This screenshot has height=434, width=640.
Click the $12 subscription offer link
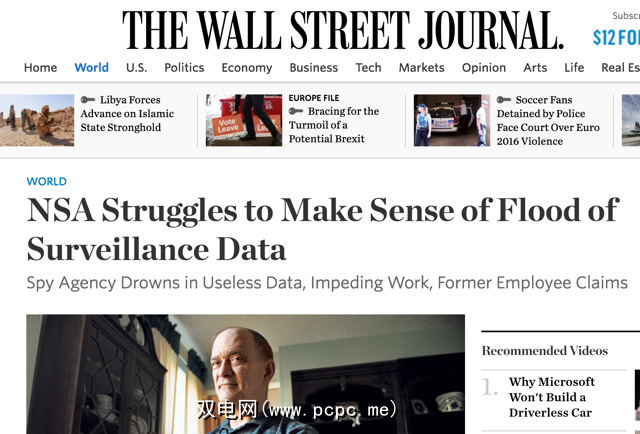(x=615, y=38)
